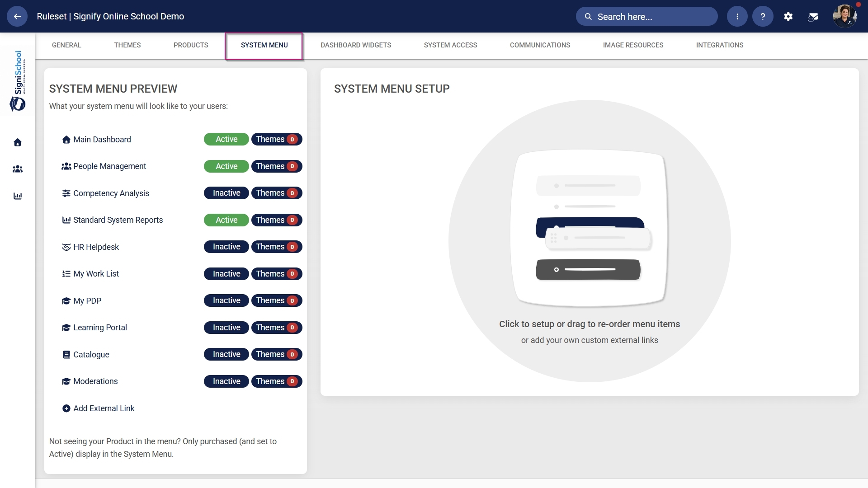The height and width of the screenshot is (488, 868).
Task: Click the Learning Portal graduation cap icon
Action: pyautogui.click(x=66, y=328)
